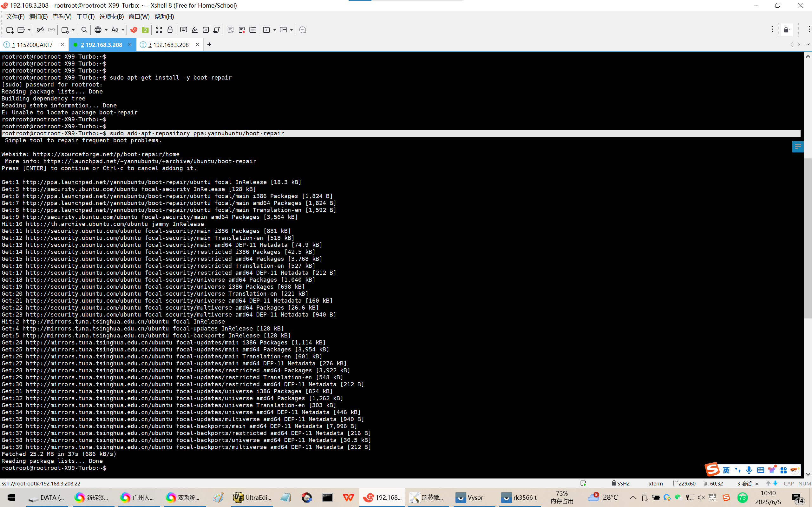812x507 pixels.
Task: Toggle full screen mode icon
Action: click(159, 30)
